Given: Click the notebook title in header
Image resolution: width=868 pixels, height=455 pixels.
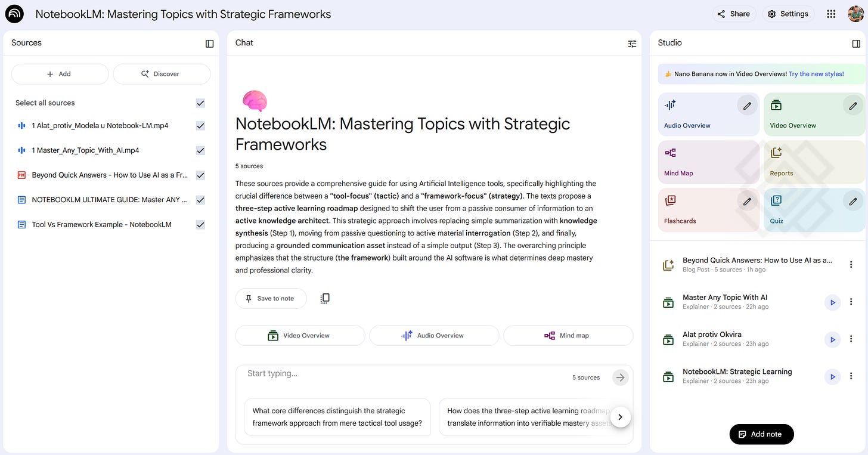Looking at the screenshot, I should [x=183, y=14].
